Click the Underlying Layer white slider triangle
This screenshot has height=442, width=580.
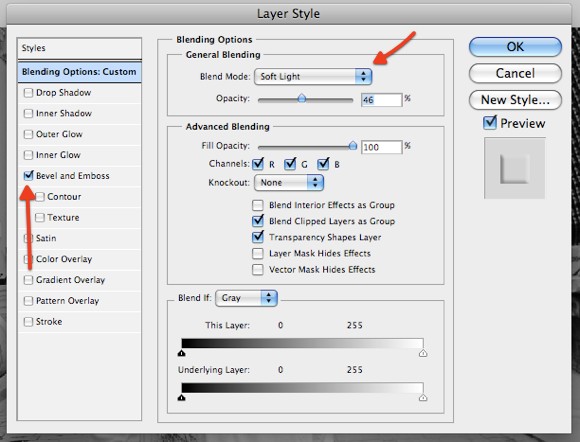click(x=423, y=398)
